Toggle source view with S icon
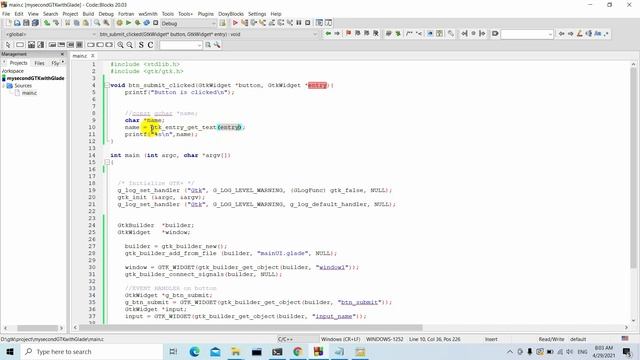Image resolution: width=640 pixels, height=360 pixels. 141,45
